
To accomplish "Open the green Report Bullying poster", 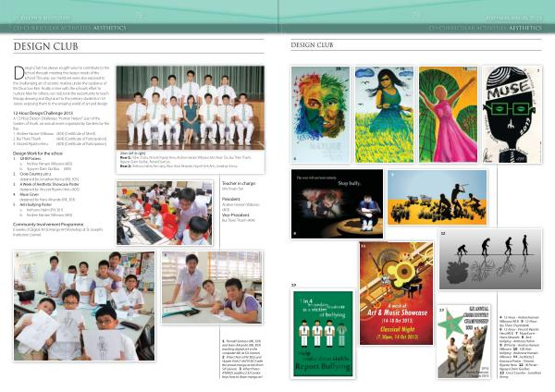I will tap(323, 334).
